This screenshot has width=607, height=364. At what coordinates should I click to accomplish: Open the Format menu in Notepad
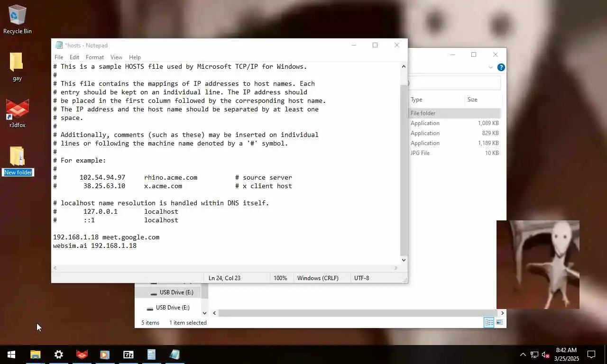tap(95, 57)
